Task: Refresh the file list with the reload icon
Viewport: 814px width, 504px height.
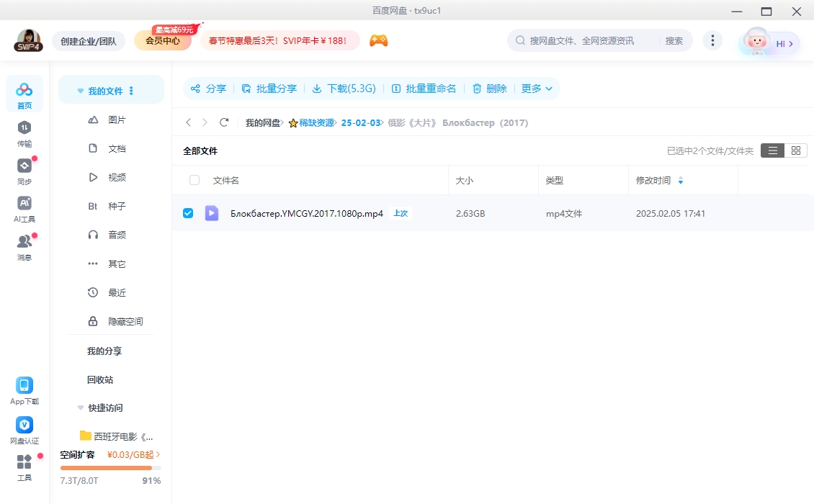Action: [x=223, y=122]
